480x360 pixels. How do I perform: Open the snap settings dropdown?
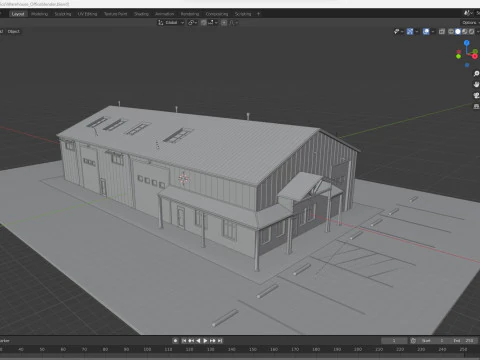[x=213, y=23]
